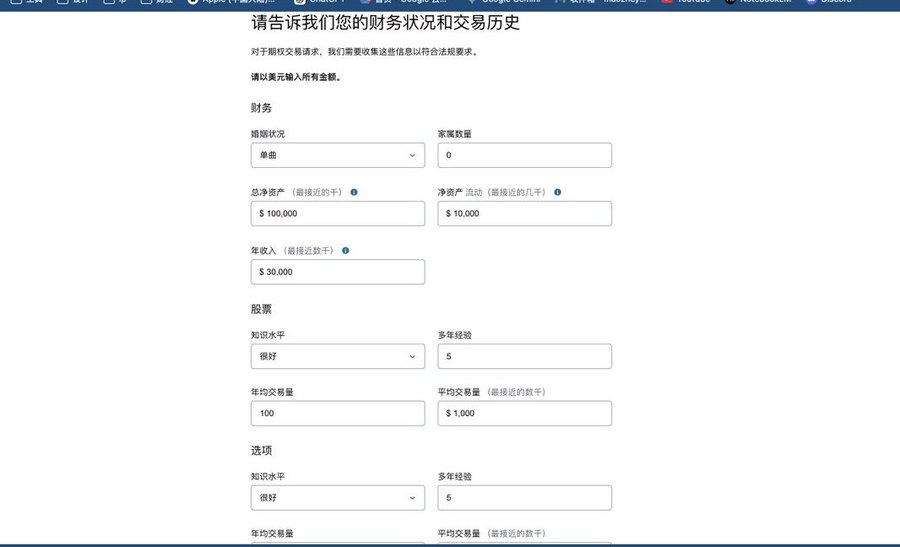Click the 总净资产 field showing $ 100,000
The height and width of the screenshot is (547, 900).
coord(338,214)
